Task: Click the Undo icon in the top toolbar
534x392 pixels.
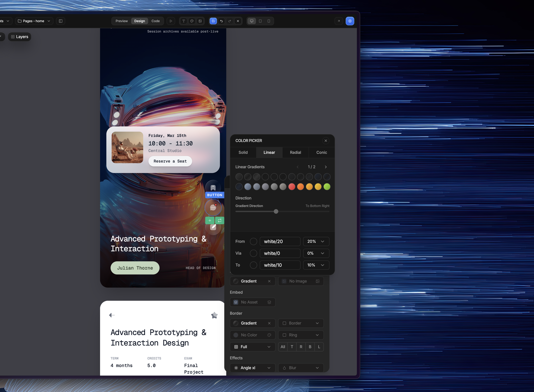Action: pyautogui.click(x=221, y=21)
